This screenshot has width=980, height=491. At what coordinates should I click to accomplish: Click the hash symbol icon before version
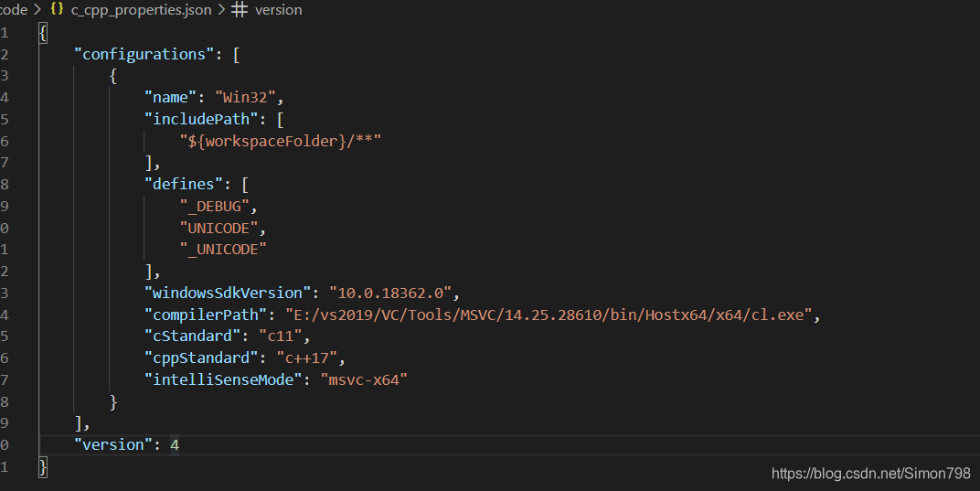tap(240, 9)
